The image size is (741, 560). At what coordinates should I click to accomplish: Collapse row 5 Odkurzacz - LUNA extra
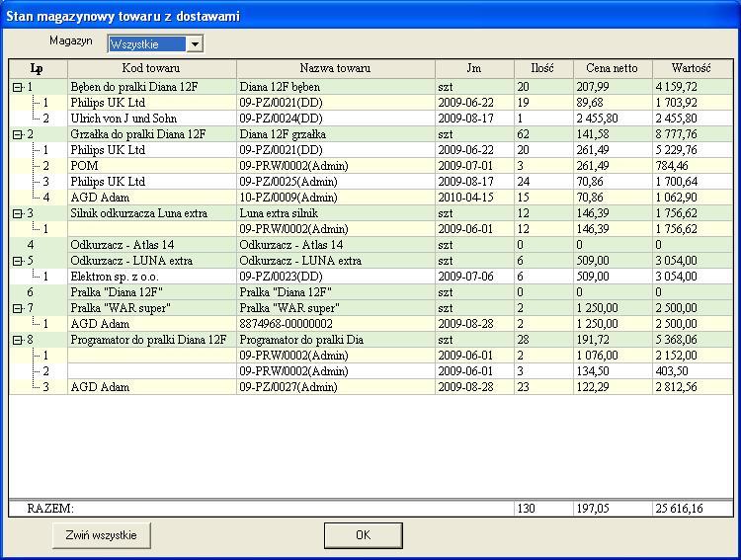17,261
